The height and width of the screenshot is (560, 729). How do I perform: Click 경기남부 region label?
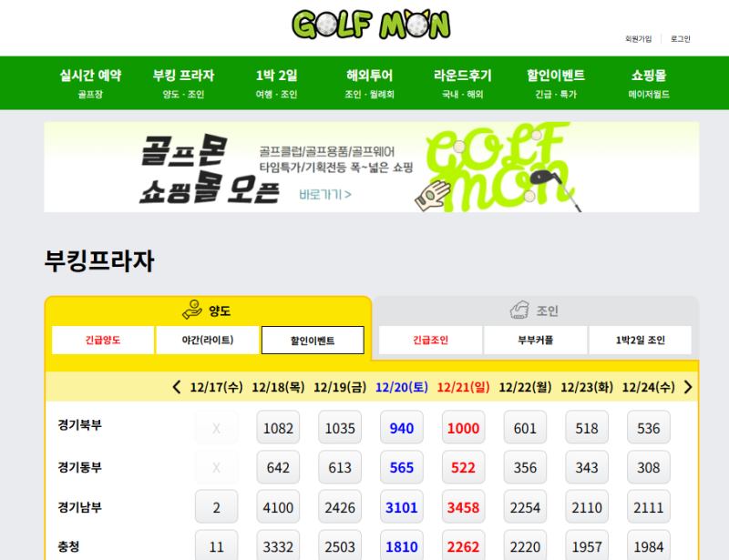click(x=79, y=507)
